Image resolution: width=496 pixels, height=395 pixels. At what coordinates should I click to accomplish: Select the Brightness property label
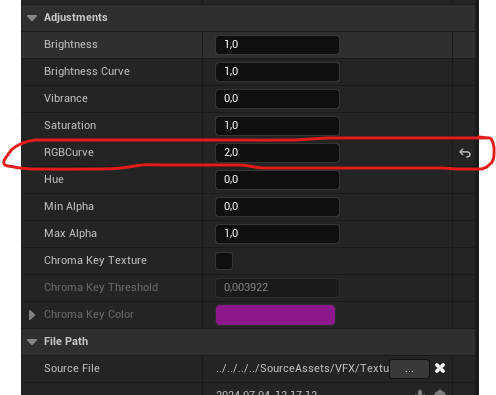pyautogui.click(x=71, y=44)
